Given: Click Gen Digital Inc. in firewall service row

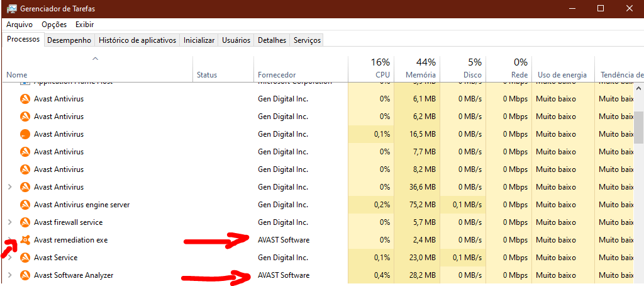Looking at the screenshot, I should tap(283, 222).
